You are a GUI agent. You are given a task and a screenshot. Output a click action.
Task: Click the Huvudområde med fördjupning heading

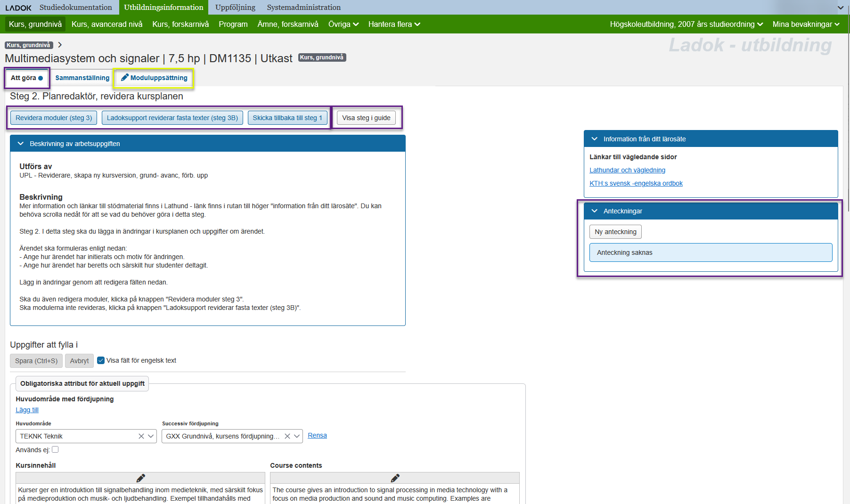coord(65,399)
